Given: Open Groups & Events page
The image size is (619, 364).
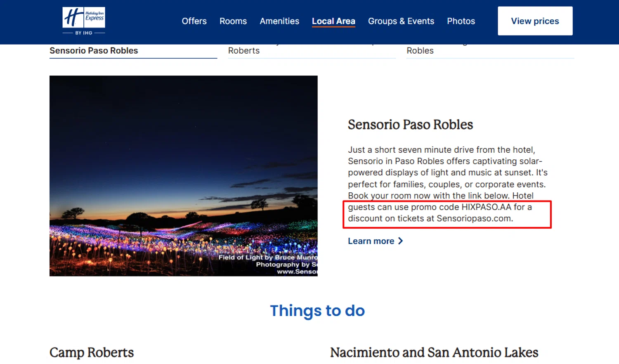Looking at the screenshot, I should click(x=401, y=21).
